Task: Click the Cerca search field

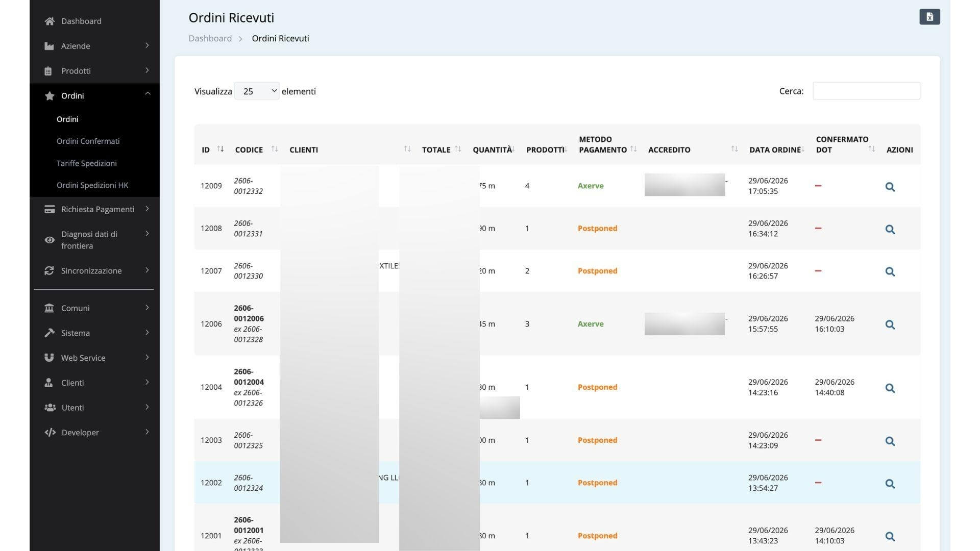Action: (x=866, y=91)
